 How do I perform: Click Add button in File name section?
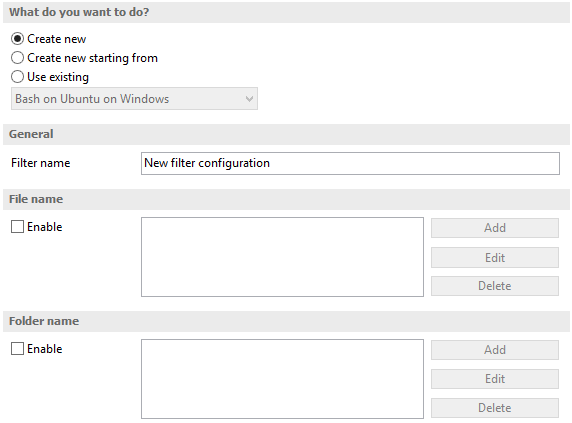click(495, 228)
